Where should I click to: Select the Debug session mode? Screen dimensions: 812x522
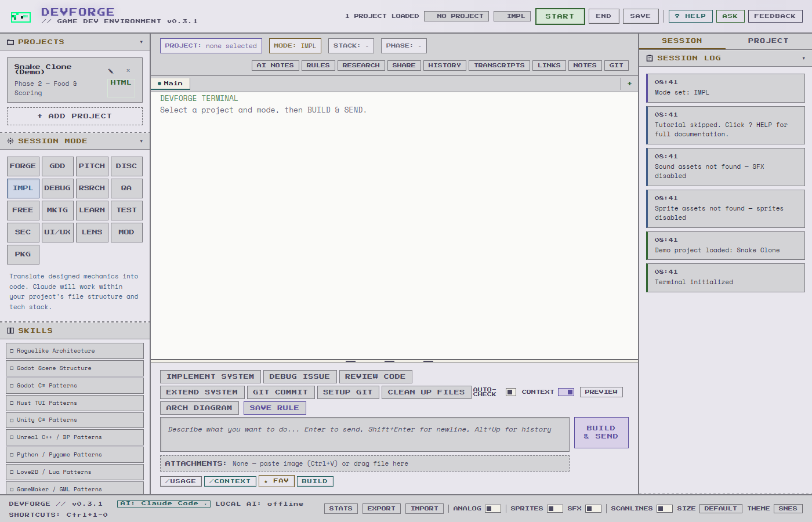click(x=57, y=188)
